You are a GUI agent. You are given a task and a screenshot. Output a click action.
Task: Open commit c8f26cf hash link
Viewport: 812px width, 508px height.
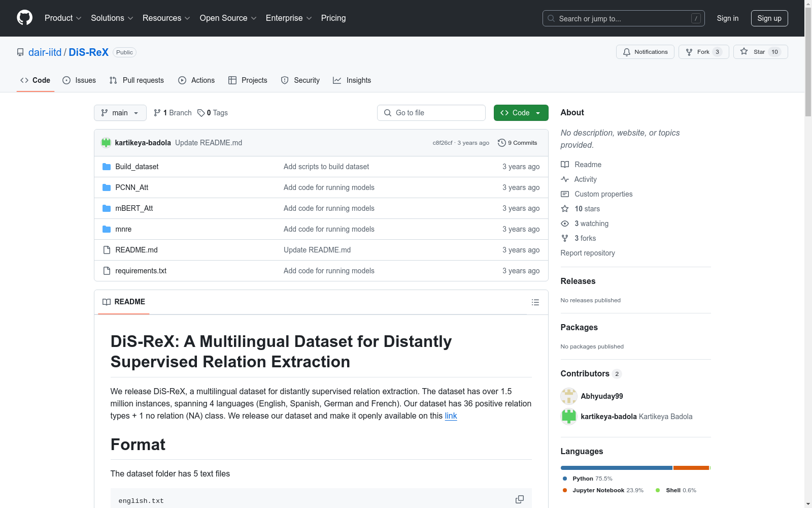click(x=443, y=143)
